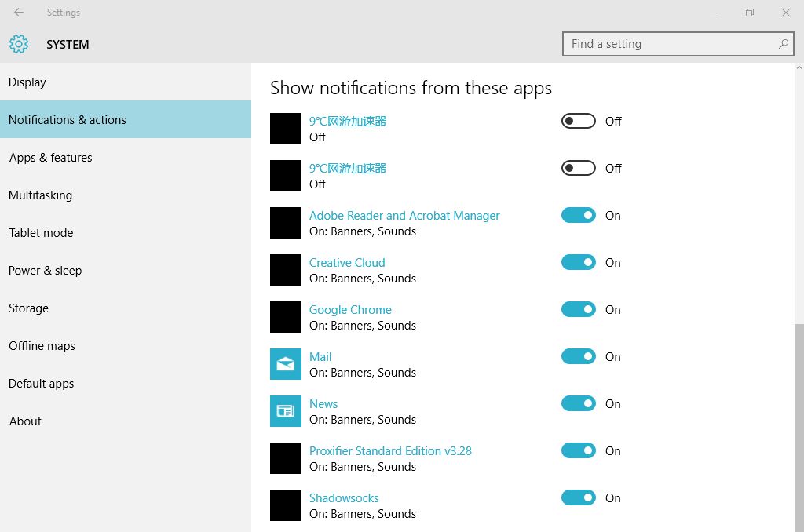Click the black icon of first 9°C app
The image size is (804, 532).
tap(286, 129)
